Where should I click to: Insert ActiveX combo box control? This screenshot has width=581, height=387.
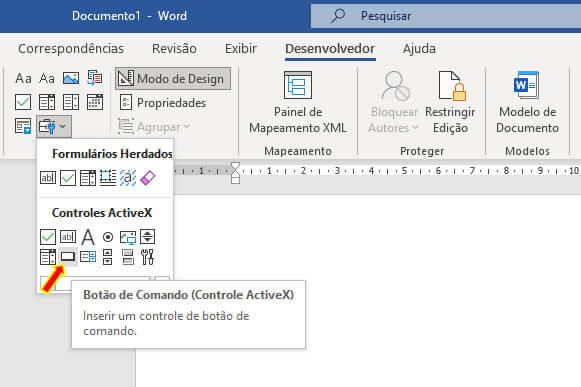[x=48, y=257]
